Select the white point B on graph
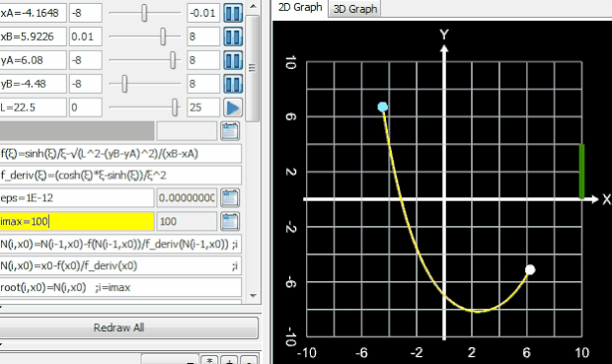Image resolution: width=612 pixels, height=364 pixels. 530,269
